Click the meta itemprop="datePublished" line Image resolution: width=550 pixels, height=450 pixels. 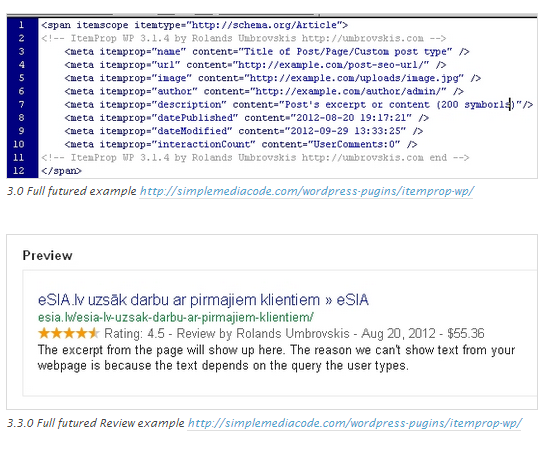(x=247, y=118)
